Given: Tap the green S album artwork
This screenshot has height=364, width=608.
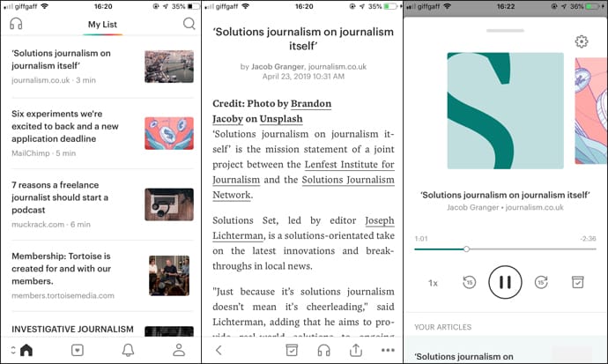Looking at the screenshot, I should 505,111.
